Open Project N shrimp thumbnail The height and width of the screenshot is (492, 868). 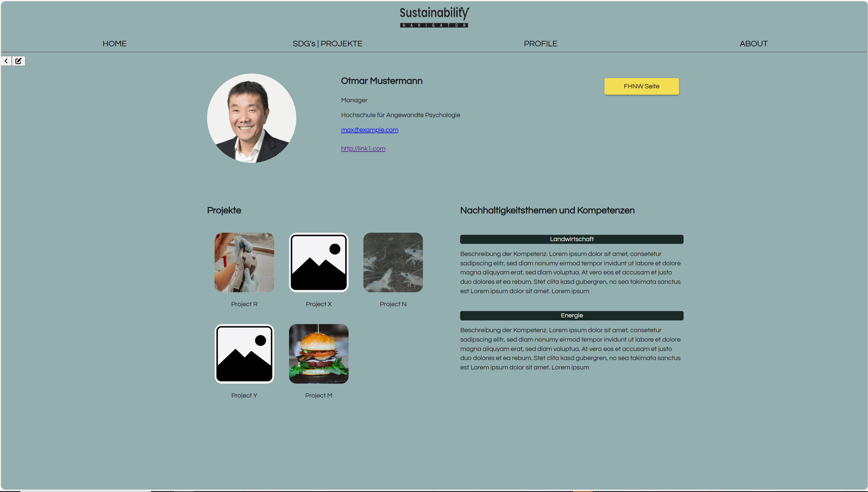click(393, 262)
